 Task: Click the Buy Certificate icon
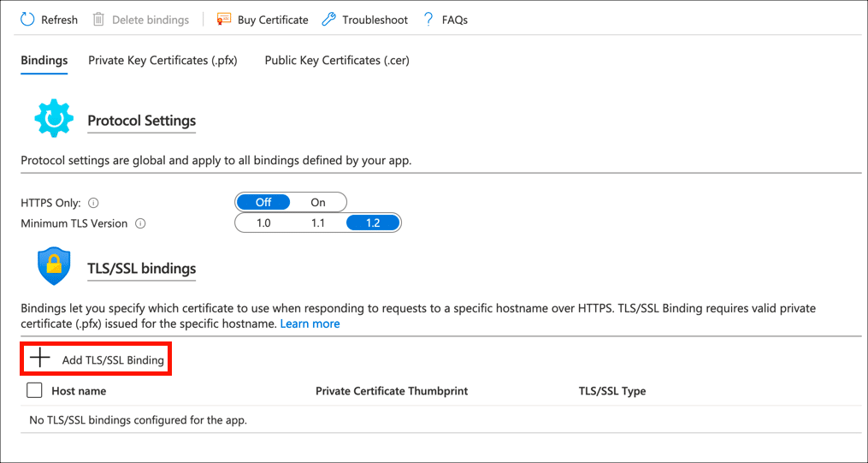coord(224,19)
